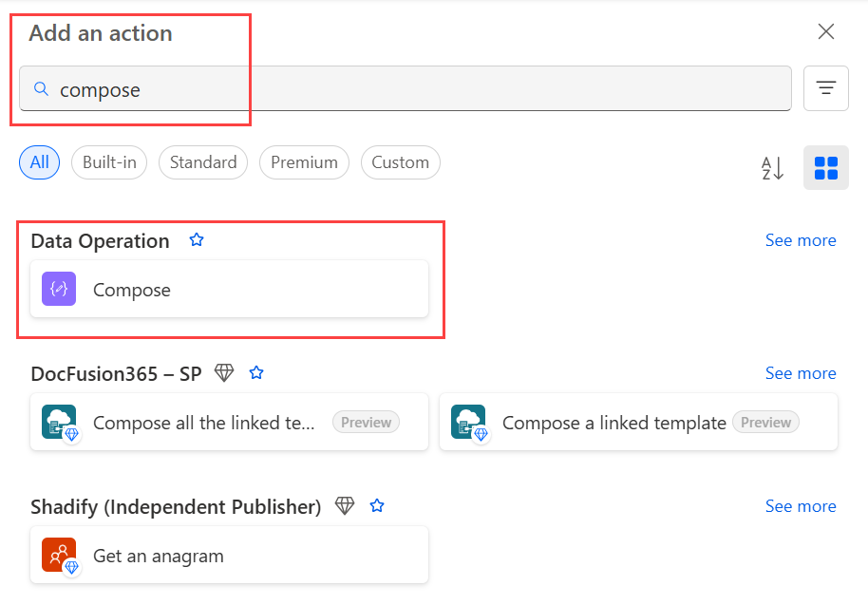Screen dimensions: 868x605
Task: Click the All filter pill
Action: pyautogui.click(x=39, y=162)
